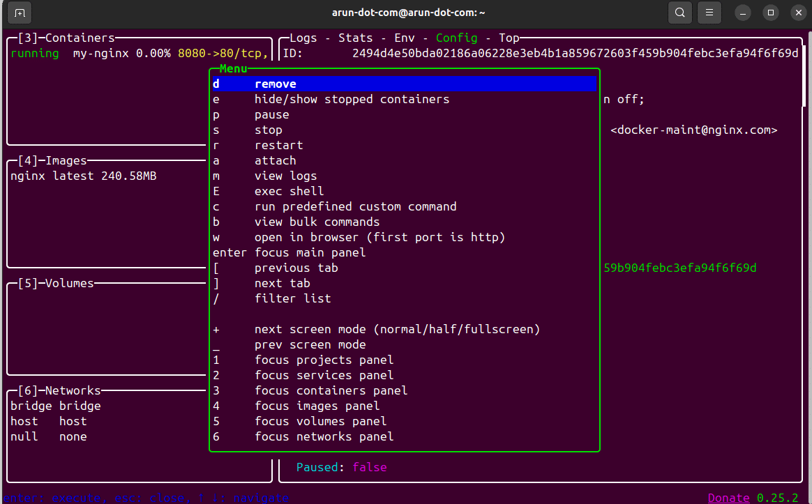This screenshot has height=504, width=812.
Task: Choose 'exec shell' in the menu
Action: [405, 192]
